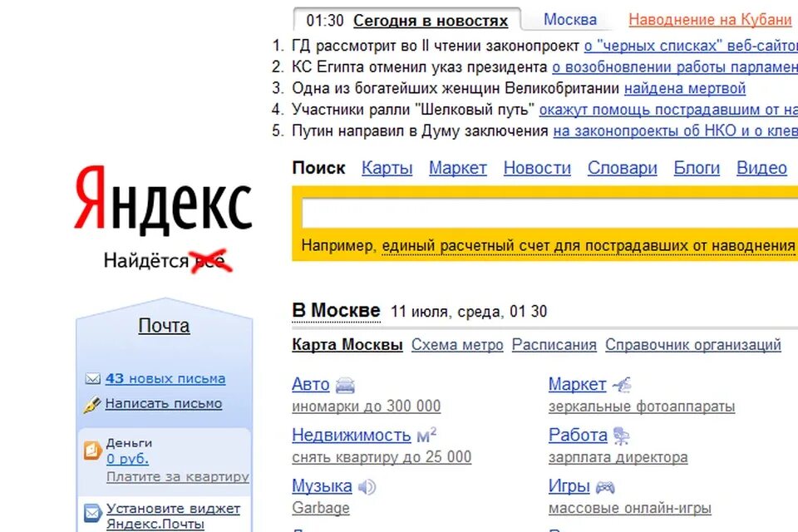Open Карта Москвы link
This screenshot has width=798, height=532.
point(347,345)
